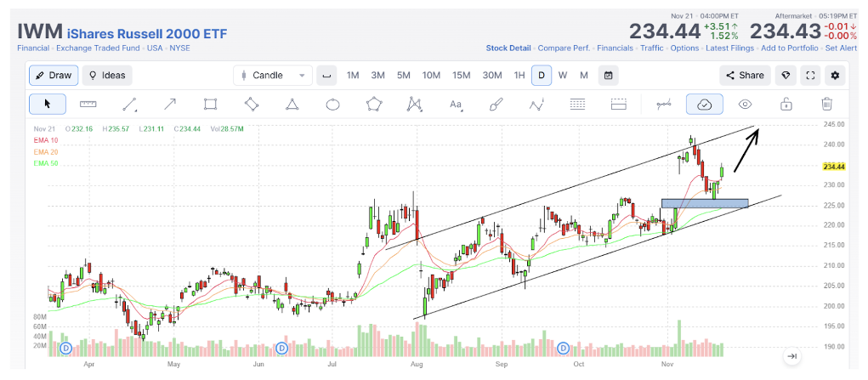Click the dividend marker near April

tap(65, 349)
